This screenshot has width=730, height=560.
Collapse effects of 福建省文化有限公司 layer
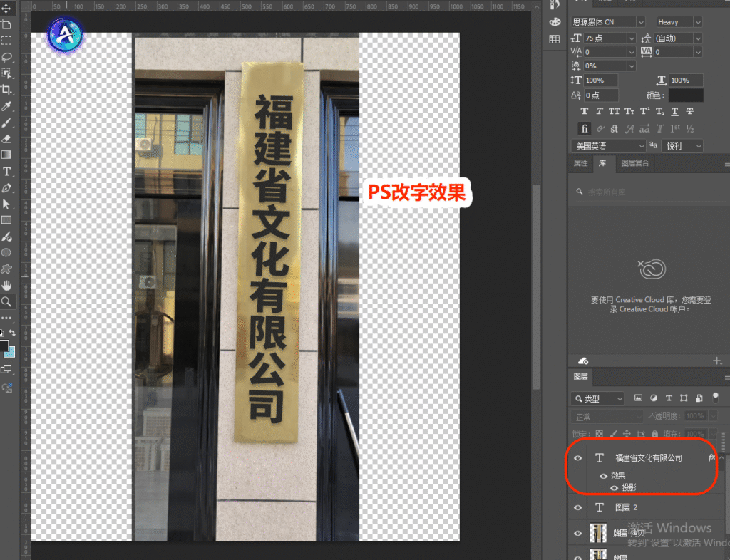coord(721,457)
